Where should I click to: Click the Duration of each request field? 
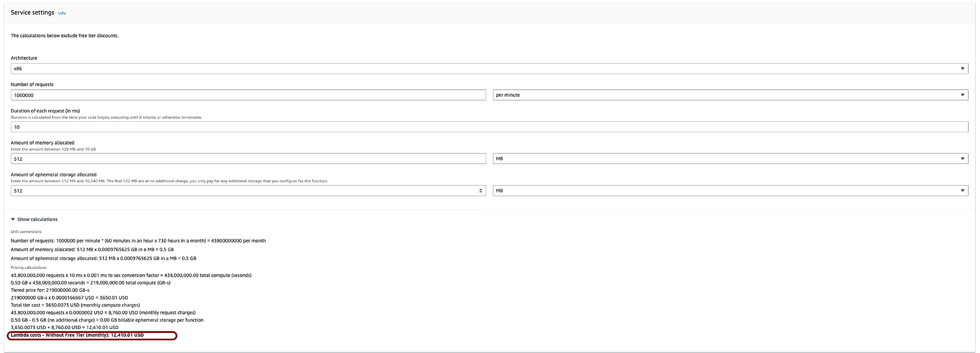490,127
